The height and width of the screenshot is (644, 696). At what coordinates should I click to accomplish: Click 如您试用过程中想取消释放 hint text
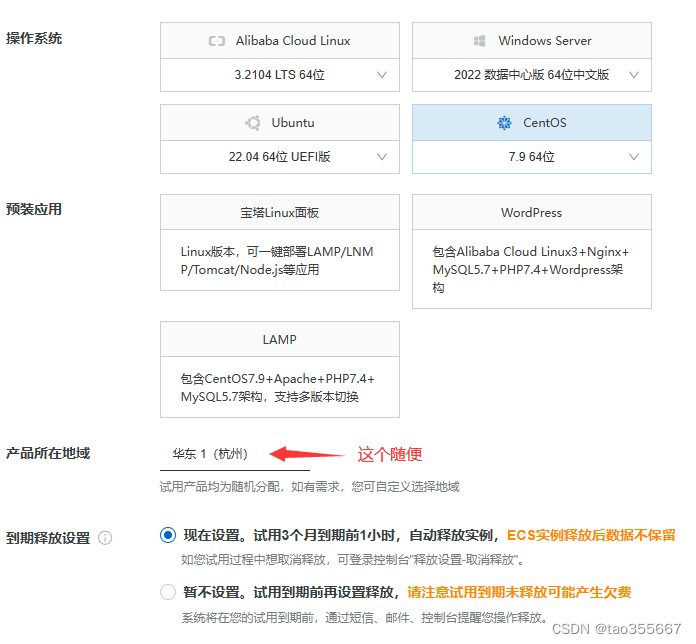pos(352,560)
